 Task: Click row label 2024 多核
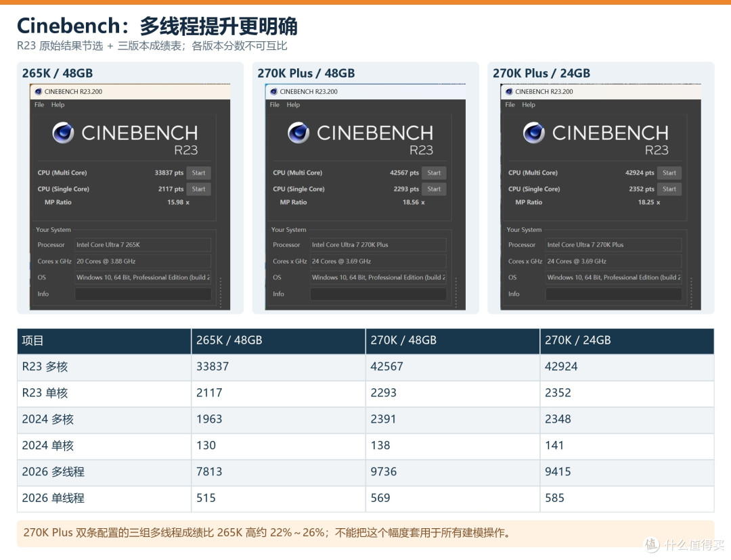pos(47,419)
